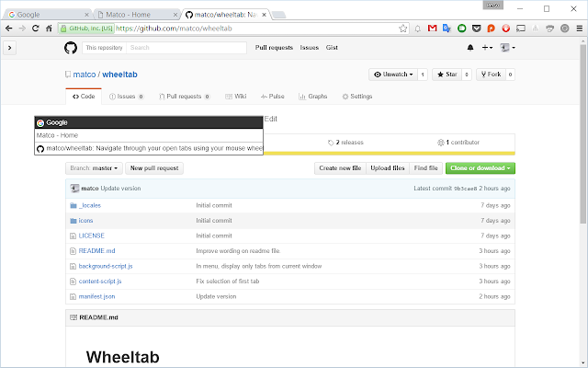Image resolution: width=588 pixels, height=368 pixels.
Task: Reload the page with the refresh icon
Action: (x=35, y=29)
